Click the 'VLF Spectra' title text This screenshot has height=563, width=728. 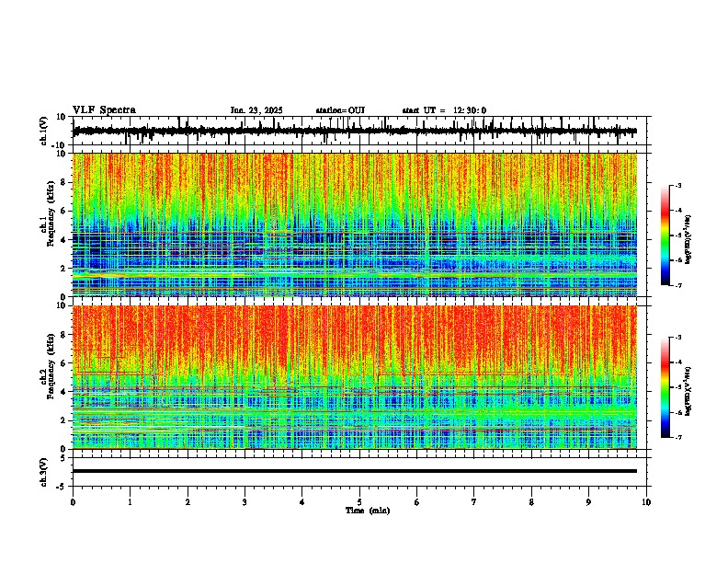click(x=104, y=110)
